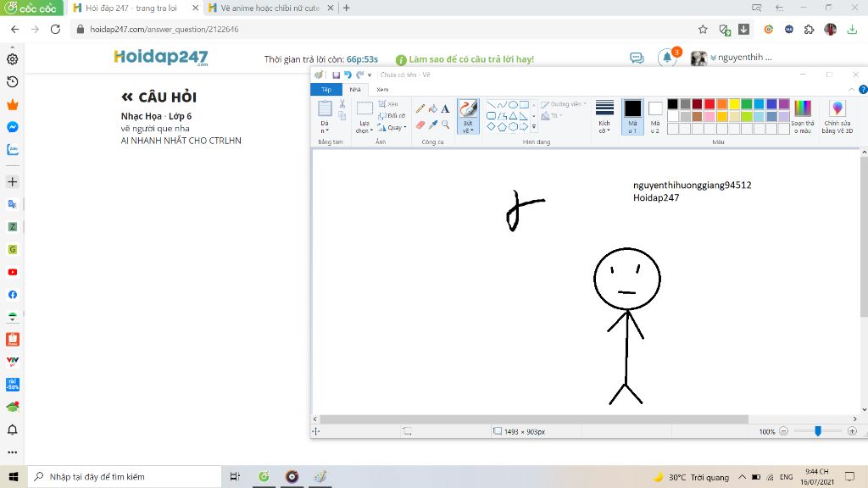Click the Redo arrow in Paint

click(x=359, y=75)
